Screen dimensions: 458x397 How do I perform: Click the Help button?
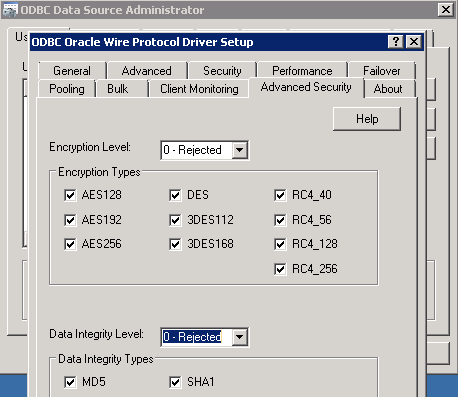pyautogui.click(x=367, y=119)
